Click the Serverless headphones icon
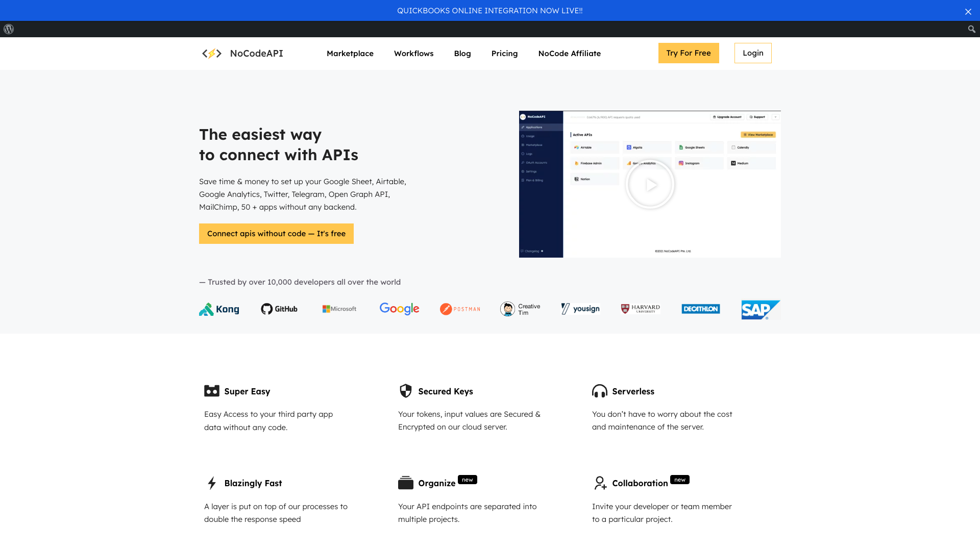The width and height of the screenshot is (980, 551). point(599,391)
